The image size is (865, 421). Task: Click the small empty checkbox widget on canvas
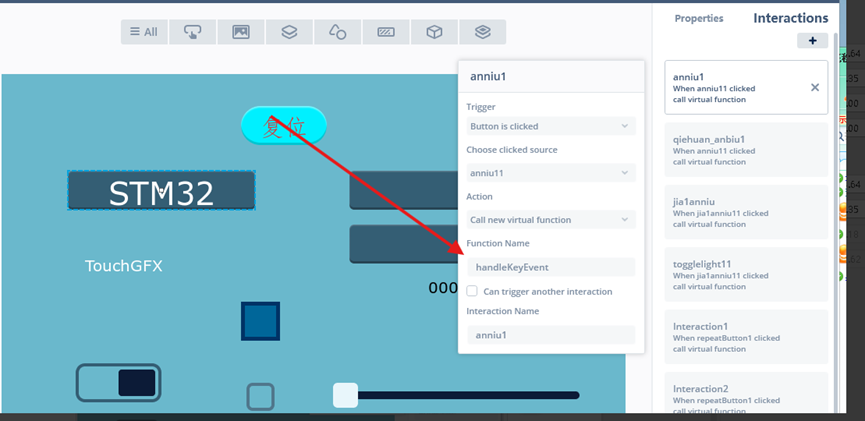pos(260,397)
